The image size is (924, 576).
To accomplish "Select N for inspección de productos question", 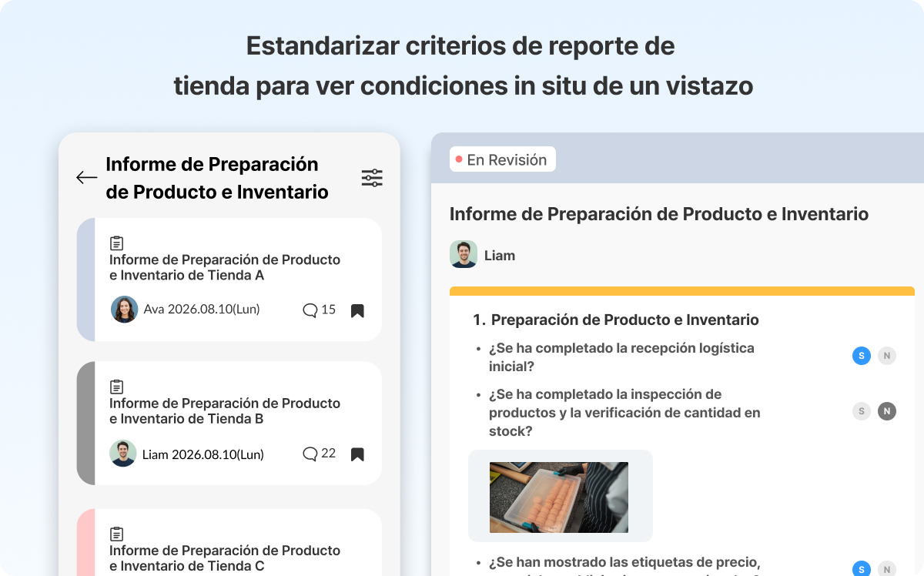I will [887, 411].
